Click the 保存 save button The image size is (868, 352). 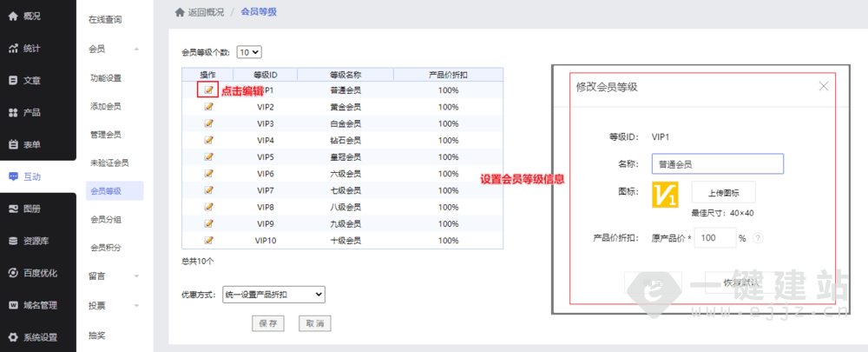click(x=267, y=323)
